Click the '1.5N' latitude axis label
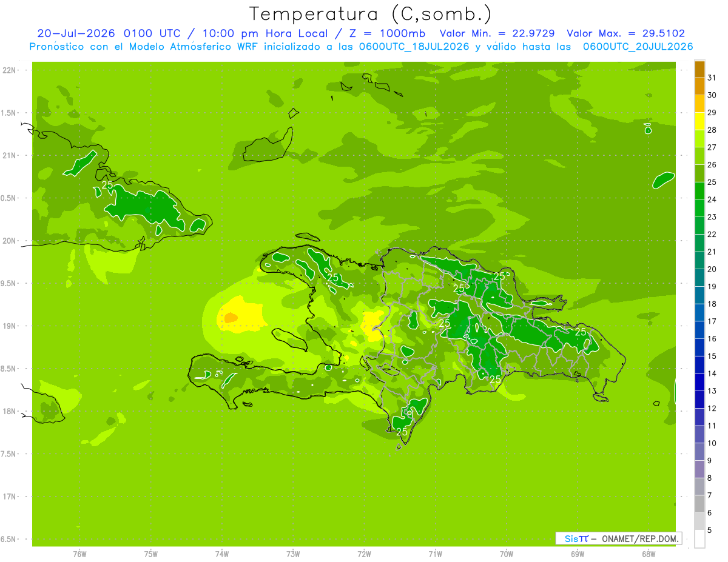The image size is (728, 562). point(9,113)
